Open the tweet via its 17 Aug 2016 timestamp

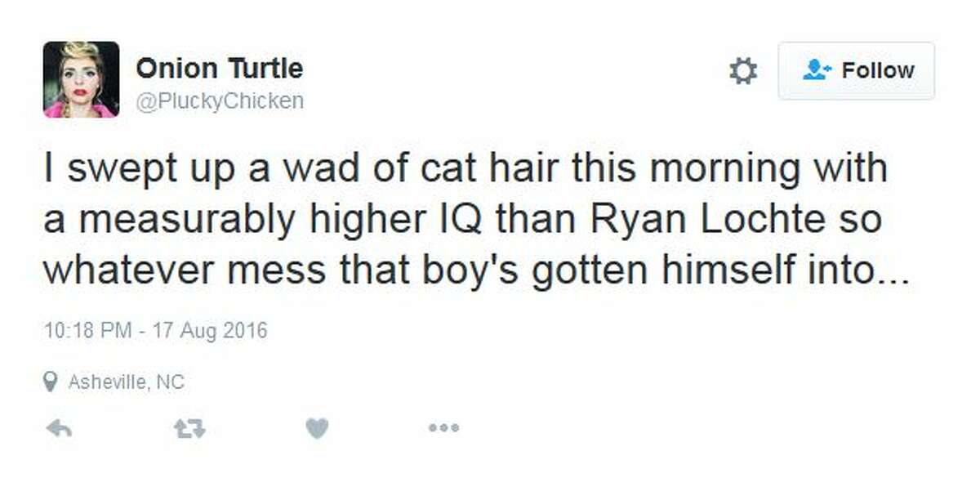pyautogui.click(x=157, y=331)
